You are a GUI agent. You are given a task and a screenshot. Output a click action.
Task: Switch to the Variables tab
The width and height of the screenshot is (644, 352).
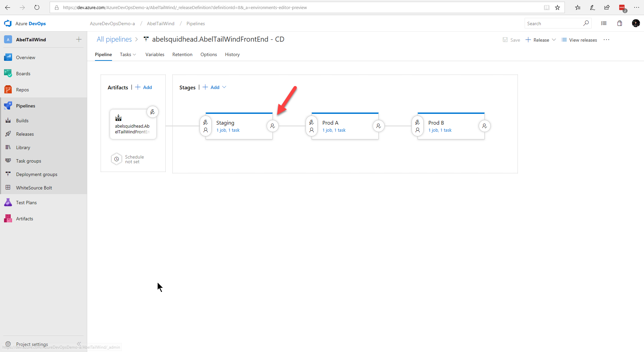(x=155, y=54)
